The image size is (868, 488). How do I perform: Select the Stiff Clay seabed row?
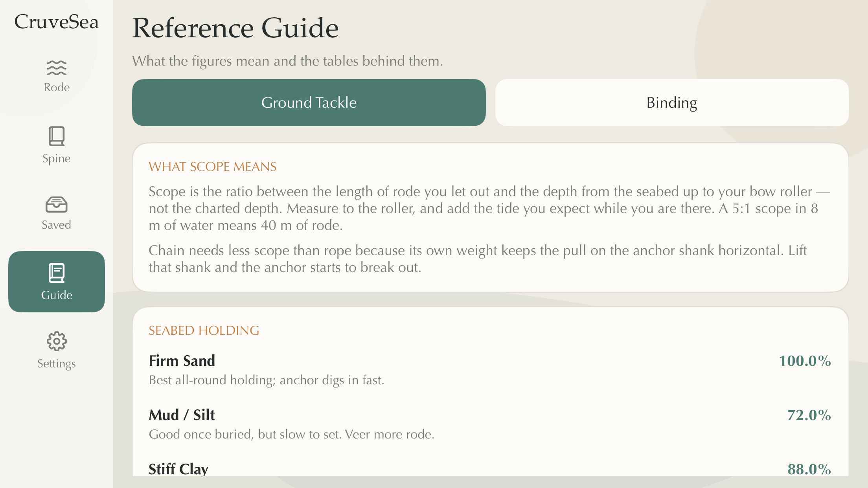490,469
